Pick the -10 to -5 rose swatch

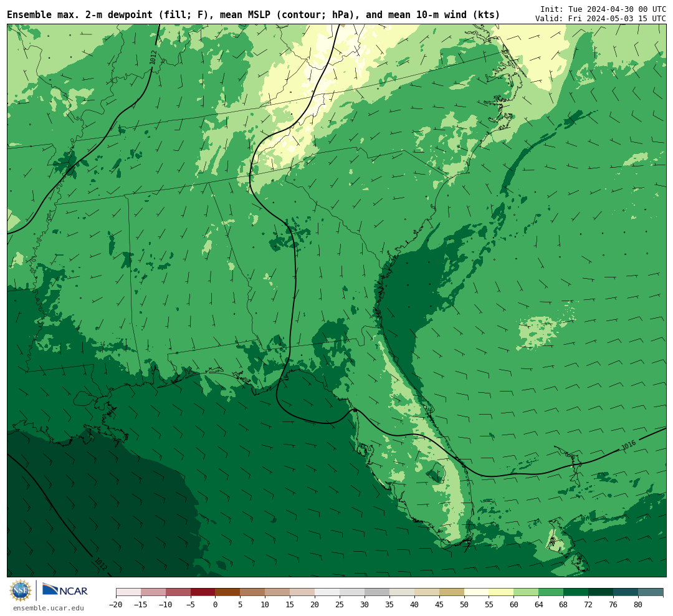point(178,592)
